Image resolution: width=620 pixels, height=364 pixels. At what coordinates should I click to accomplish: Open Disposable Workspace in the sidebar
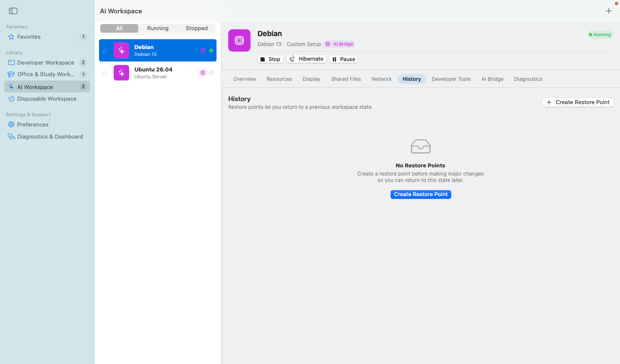click(47, 99)
